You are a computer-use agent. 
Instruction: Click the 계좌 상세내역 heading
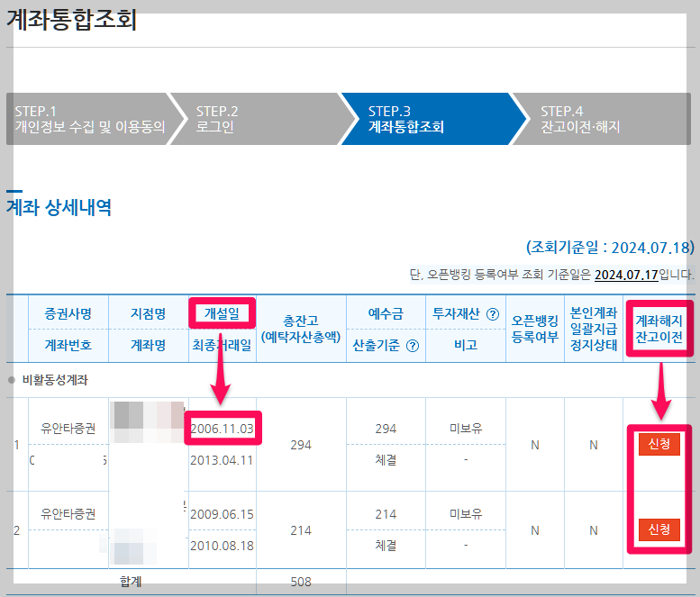59,207
